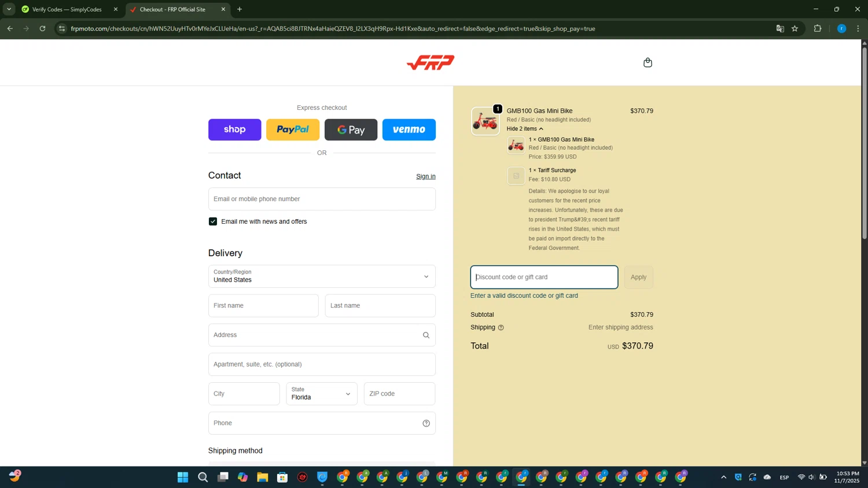Open the tab search dropdown arrow
Image resolution: width=868 pixels, height=488 pixels.
click(9, 9)
